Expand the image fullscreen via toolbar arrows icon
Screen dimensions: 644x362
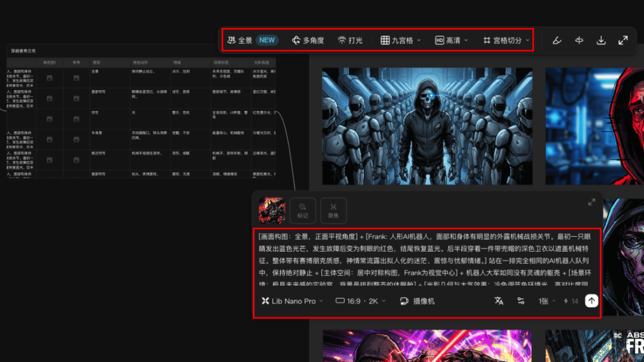click(x=623, y=41)
